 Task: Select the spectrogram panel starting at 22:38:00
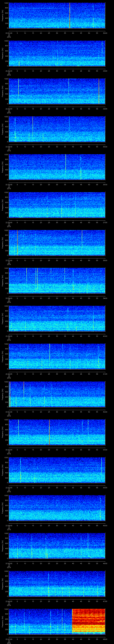pyautogui.click(x=57, y=281)
